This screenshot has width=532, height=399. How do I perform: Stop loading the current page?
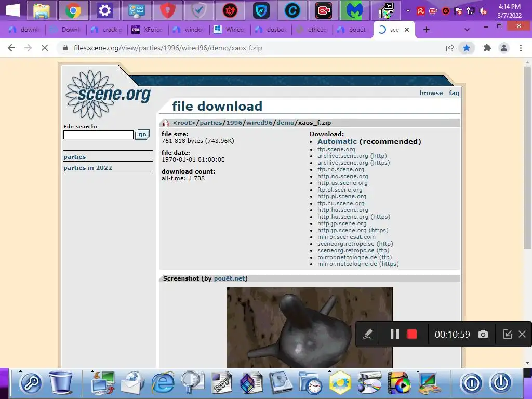click(x=45, y=48)
